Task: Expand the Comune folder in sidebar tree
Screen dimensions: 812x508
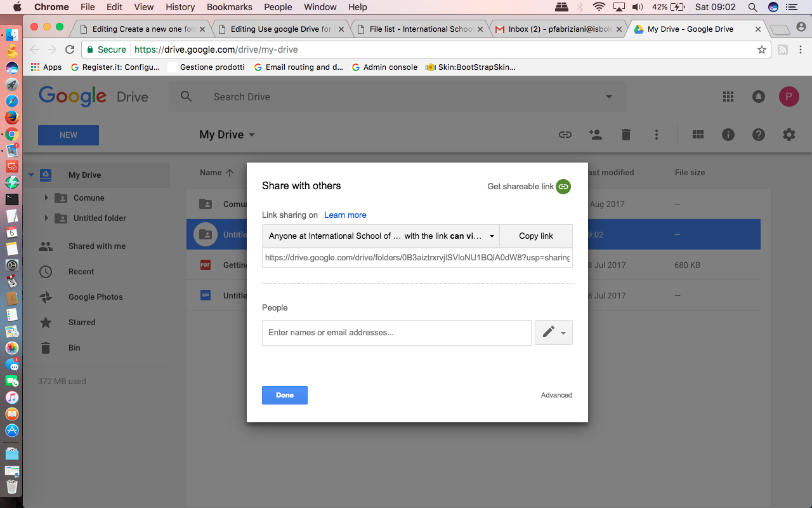Action: pyautogui.click(x=46, y=197)
